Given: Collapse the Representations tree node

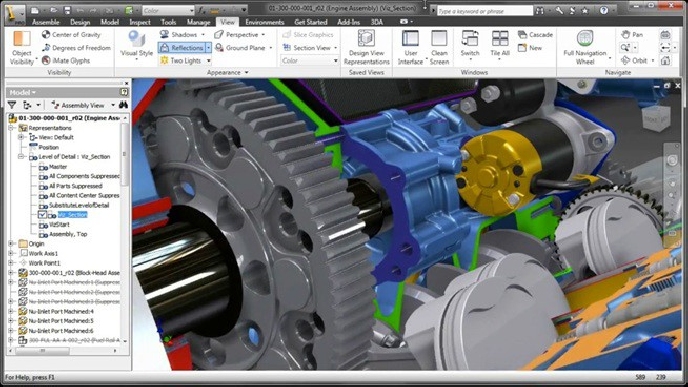Looking at the screenshot, I should pos(11,128).
